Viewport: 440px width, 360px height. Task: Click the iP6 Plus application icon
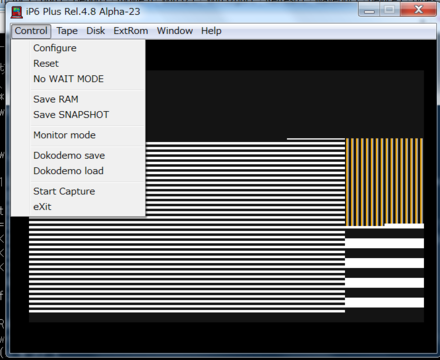point(17,12)
